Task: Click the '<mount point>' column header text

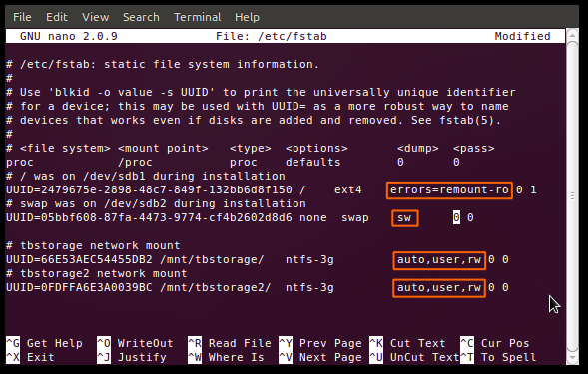Action: coord(163,148)
